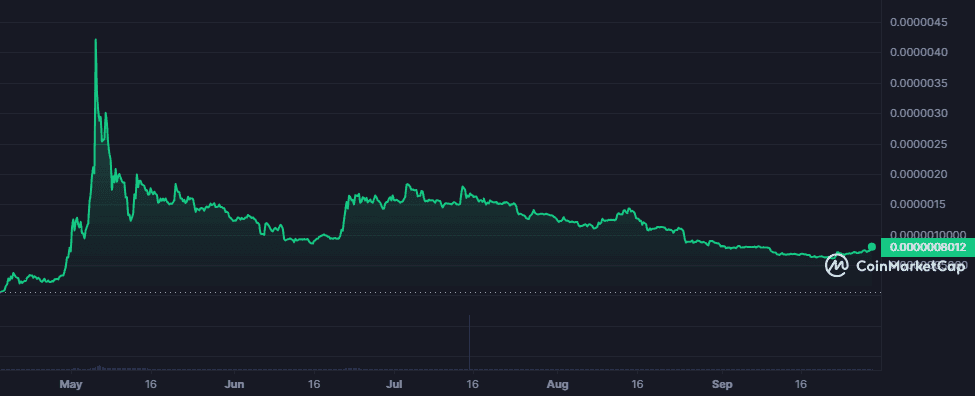Click the tall volume bar in mid-July
This screenshot has height=396, width=975.
point(469,342)
